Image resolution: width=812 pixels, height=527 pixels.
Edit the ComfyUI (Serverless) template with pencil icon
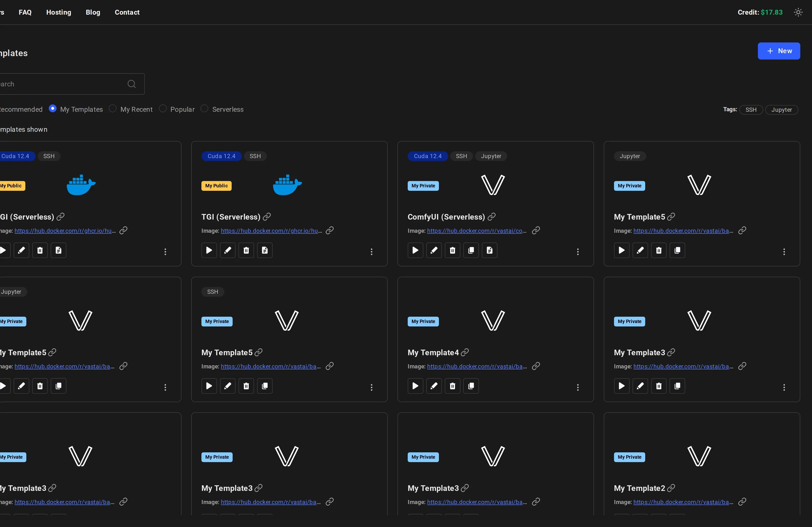[x=434, y=250]
